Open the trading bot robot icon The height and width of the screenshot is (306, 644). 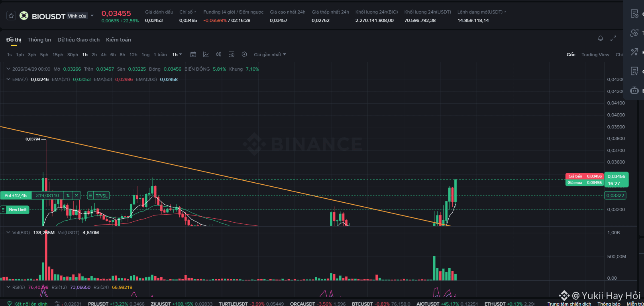point(634,91)
